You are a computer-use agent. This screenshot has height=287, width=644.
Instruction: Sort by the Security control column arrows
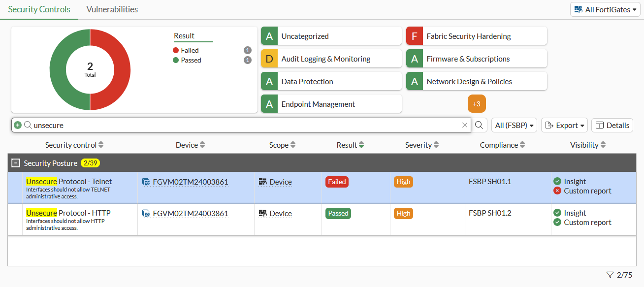coord(101,145)
